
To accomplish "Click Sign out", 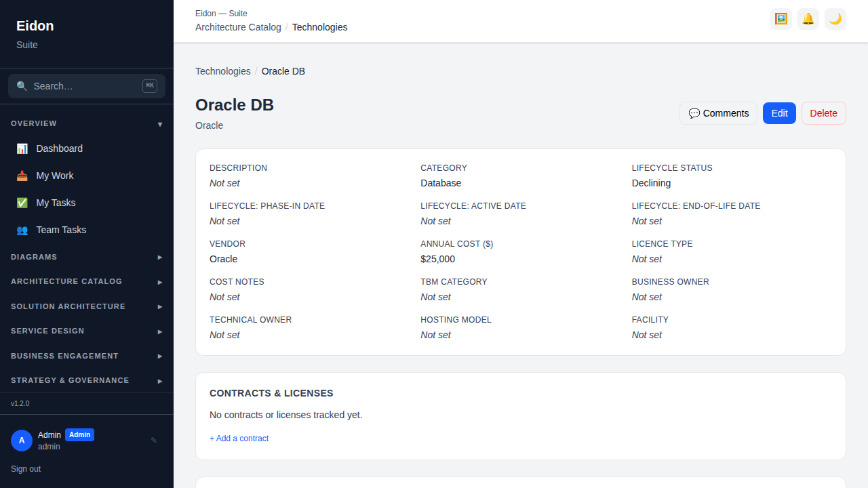I will (26, 469).
